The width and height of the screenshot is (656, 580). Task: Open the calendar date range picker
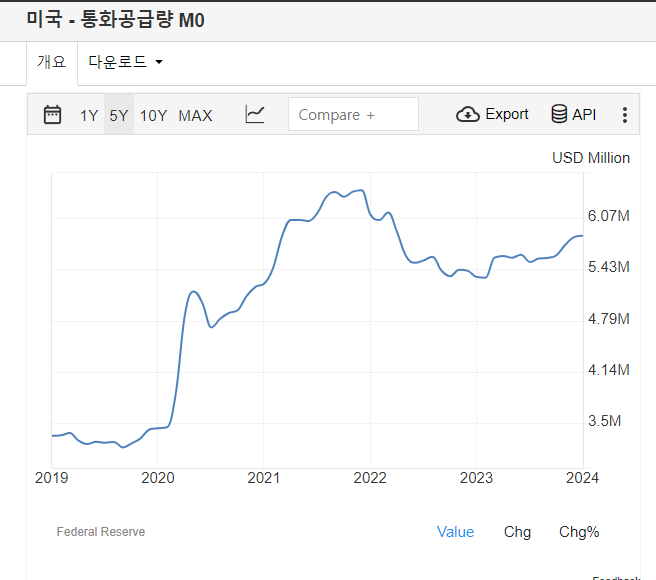52,115
